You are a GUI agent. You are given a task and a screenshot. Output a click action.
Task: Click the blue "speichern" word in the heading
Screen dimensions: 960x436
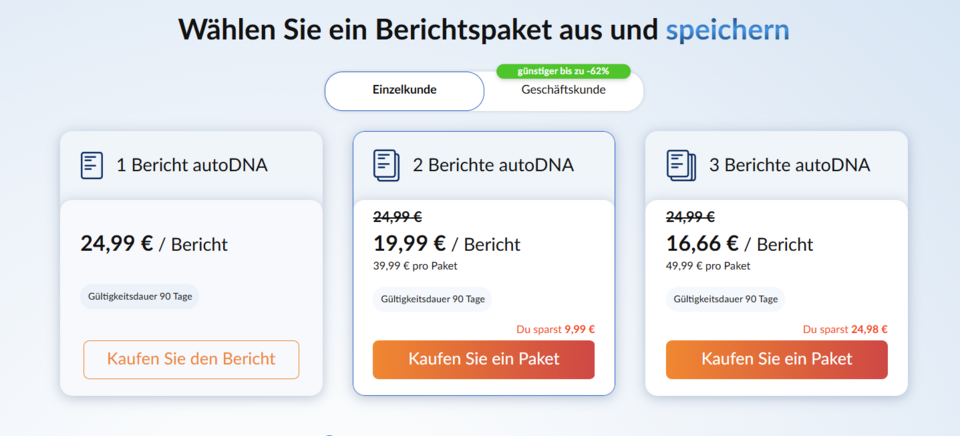tap(727, 30)
